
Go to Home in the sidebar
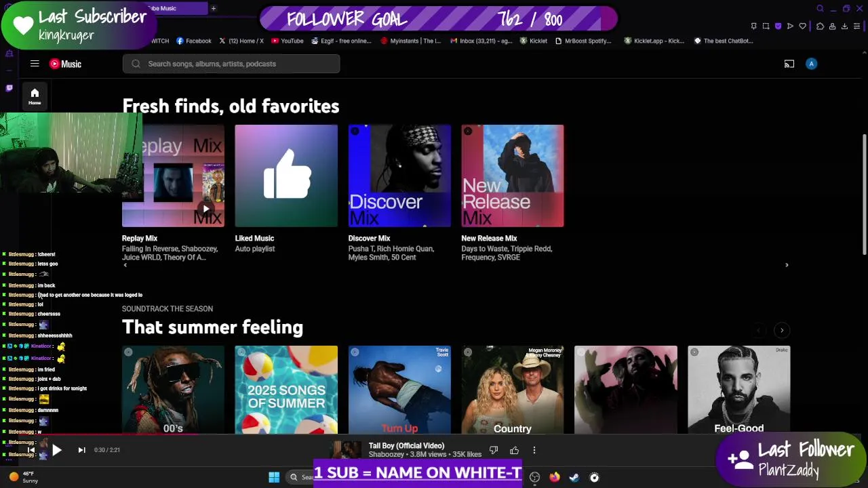pyautogui.click(x=35, y=96)
